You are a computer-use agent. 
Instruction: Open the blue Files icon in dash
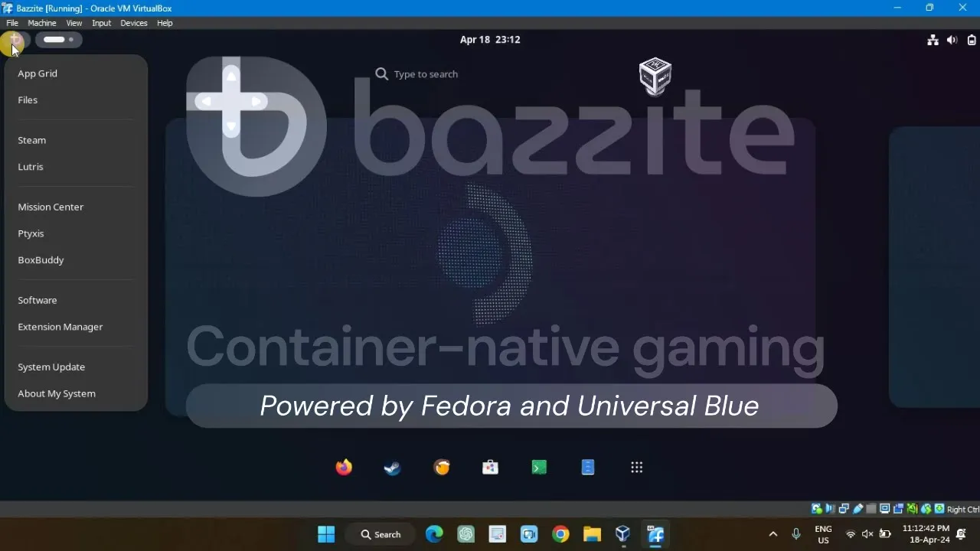coord(588,467)
